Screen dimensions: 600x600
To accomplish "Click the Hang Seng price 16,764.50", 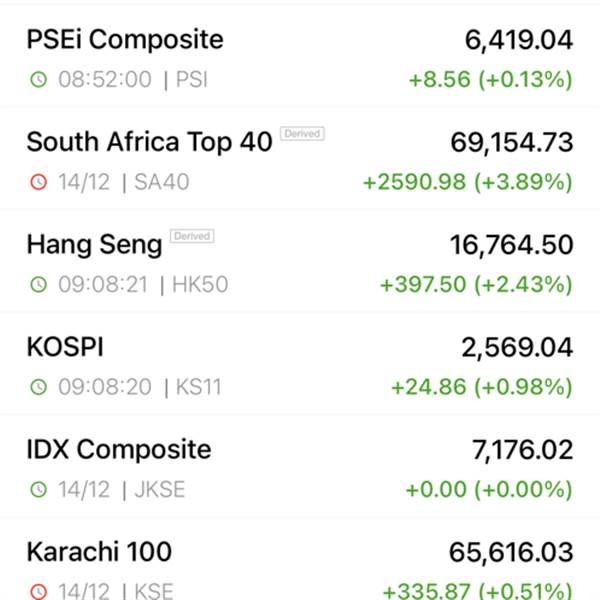I will (x=511, y=245).
